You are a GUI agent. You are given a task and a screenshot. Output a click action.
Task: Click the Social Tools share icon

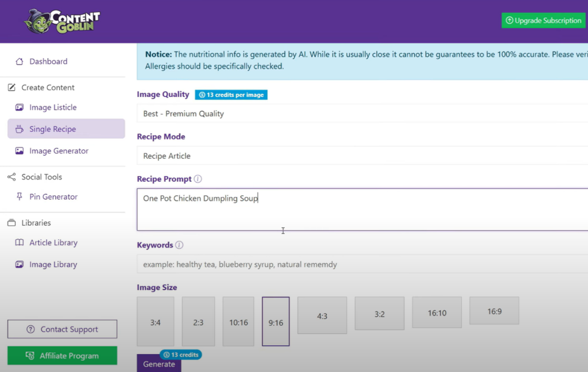click(x=11, y=177)
